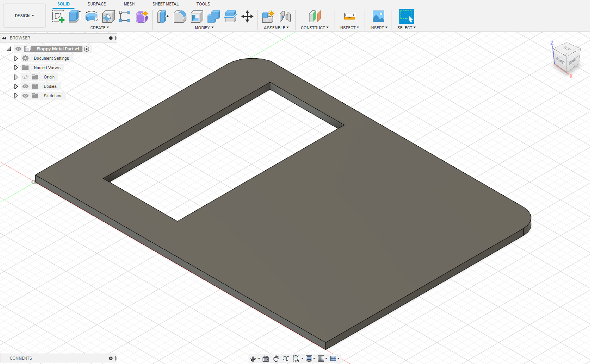Screen dimensions: 590x364
Task: Expand the Origin node
Action: (x=16, y=77)
